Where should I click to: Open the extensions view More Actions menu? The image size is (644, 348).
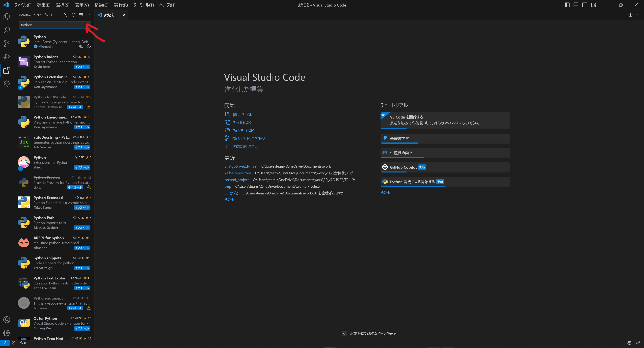88,15
